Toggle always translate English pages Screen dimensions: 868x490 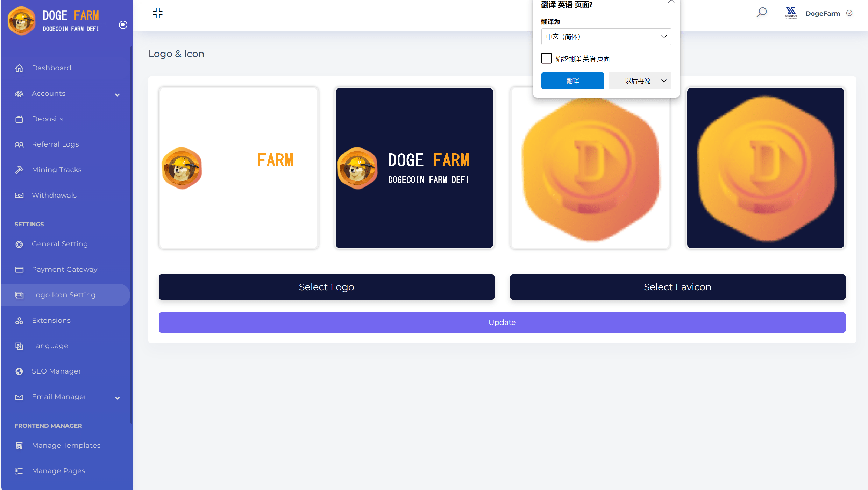click(x=546, y=58)
